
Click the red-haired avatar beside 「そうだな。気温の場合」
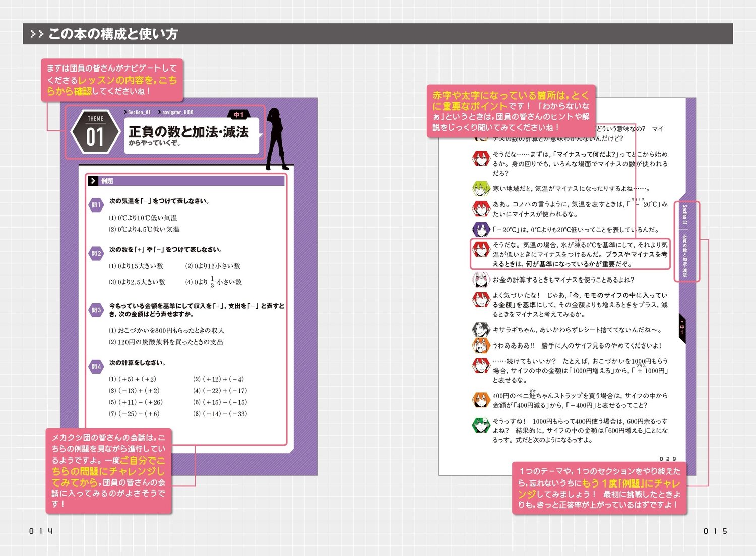pos(481,249)
